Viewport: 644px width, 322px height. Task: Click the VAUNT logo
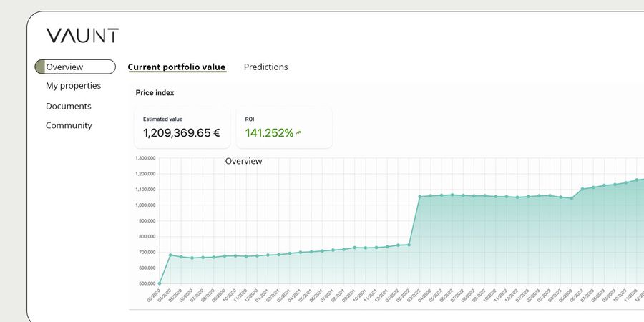[82, 36]
